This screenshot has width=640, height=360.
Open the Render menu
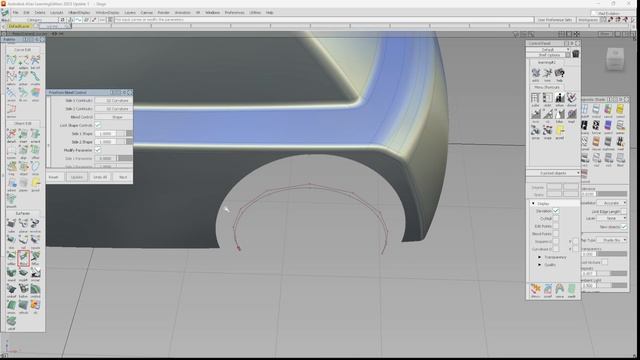click(x=163, y=13)
